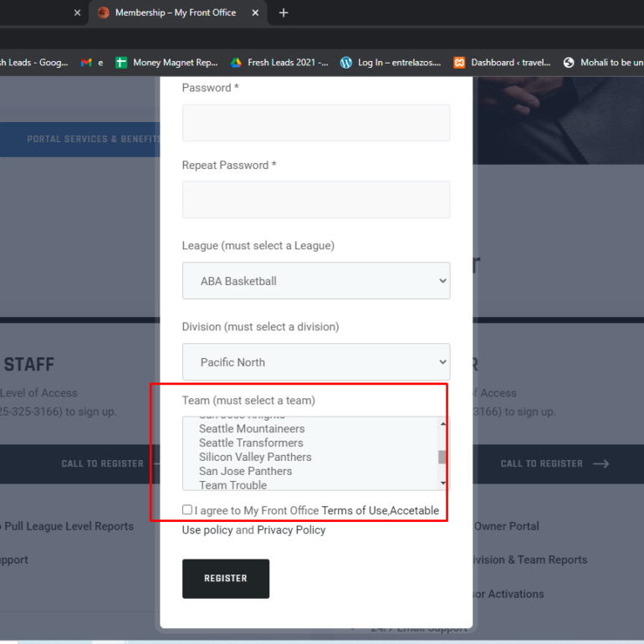Open the Privacy Policy link

(291, 529)
